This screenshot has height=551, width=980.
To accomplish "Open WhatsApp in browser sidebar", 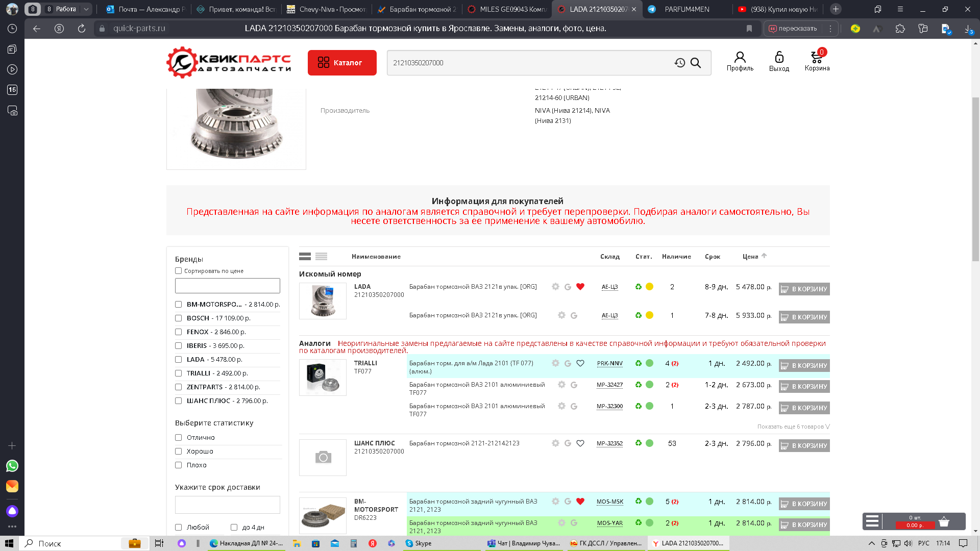I will (12, 466).
